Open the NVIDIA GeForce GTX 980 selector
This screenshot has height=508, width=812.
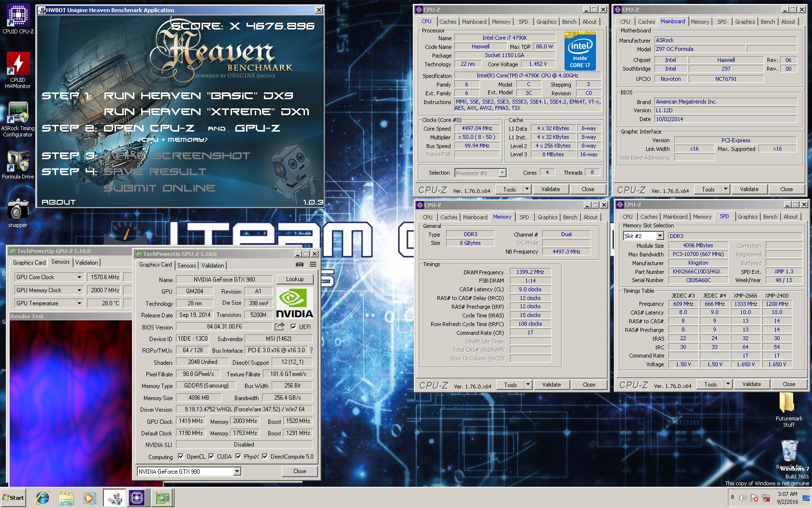pyautogui.click(x=189, y=471)
